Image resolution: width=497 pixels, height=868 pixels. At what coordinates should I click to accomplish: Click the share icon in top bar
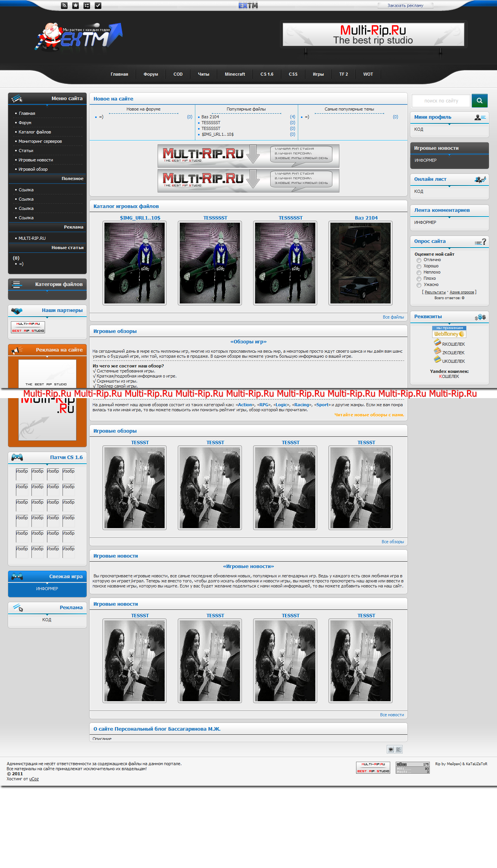pyautogui.click(x=87, y=5)
